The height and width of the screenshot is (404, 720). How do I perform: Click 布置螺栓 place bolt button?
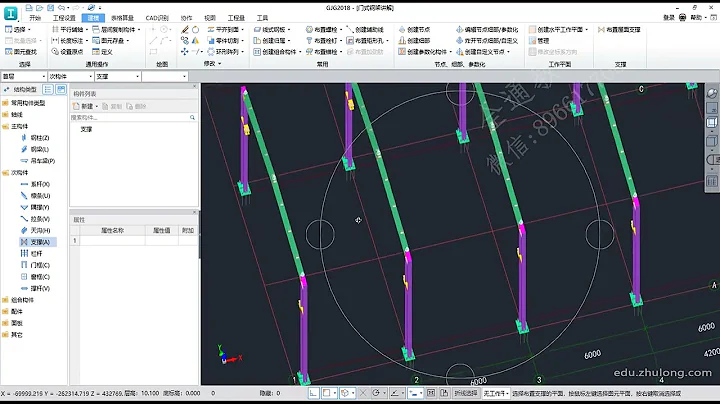point(323,29)
